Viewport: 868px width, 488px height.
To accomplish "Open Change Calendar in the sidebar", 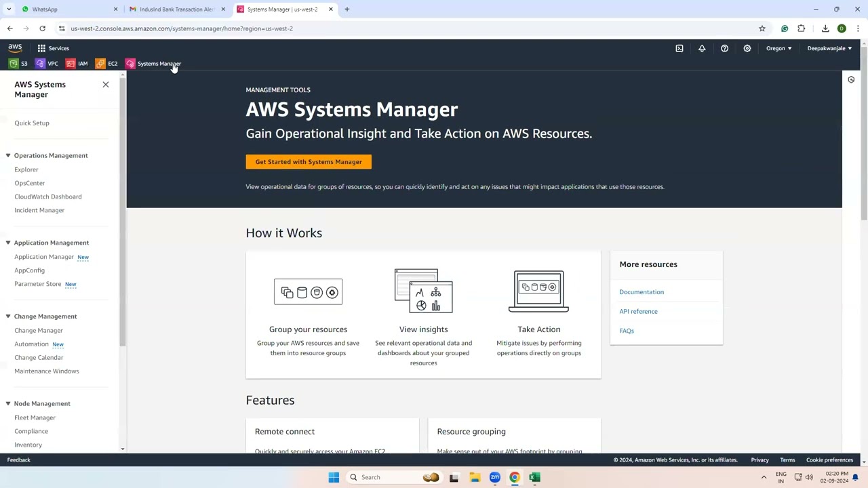I will point(39,358).
